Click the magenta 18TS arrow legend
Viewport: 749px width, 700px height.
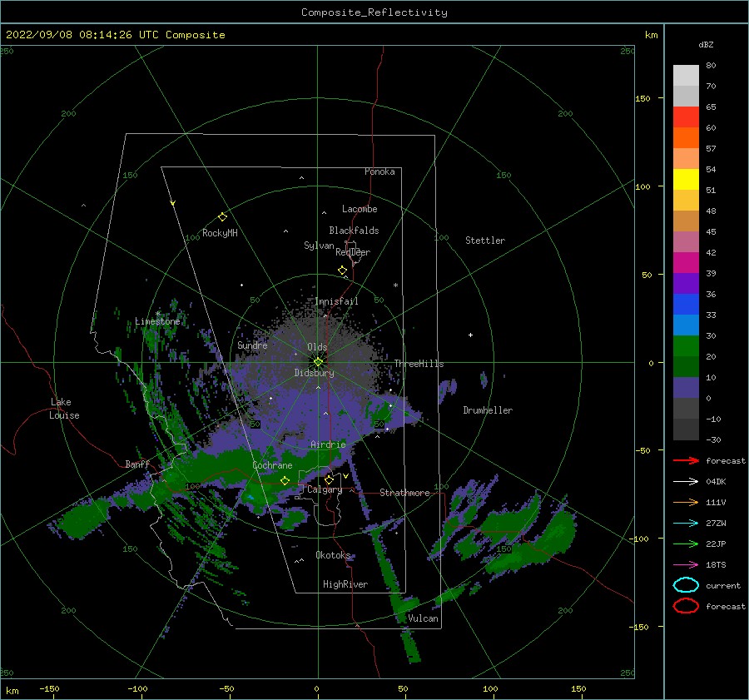click(x=686, y=565)
